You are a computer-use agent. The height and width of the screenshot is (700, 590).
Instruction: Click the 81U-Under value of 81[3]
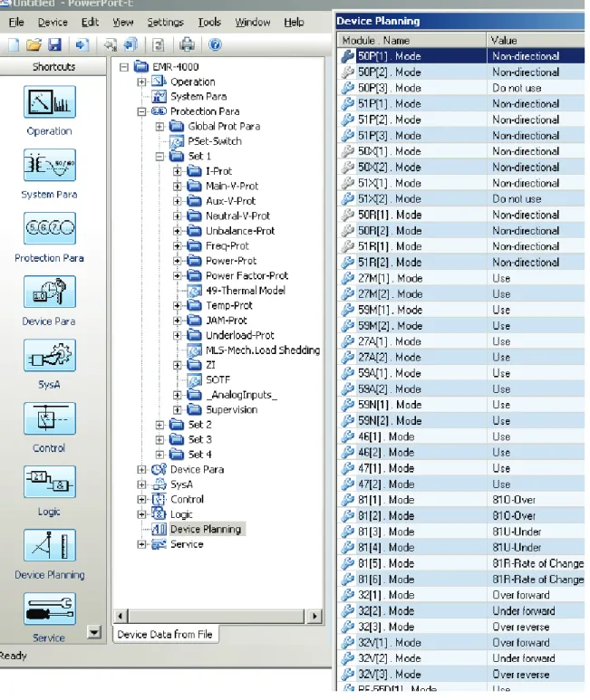point(517,532)
